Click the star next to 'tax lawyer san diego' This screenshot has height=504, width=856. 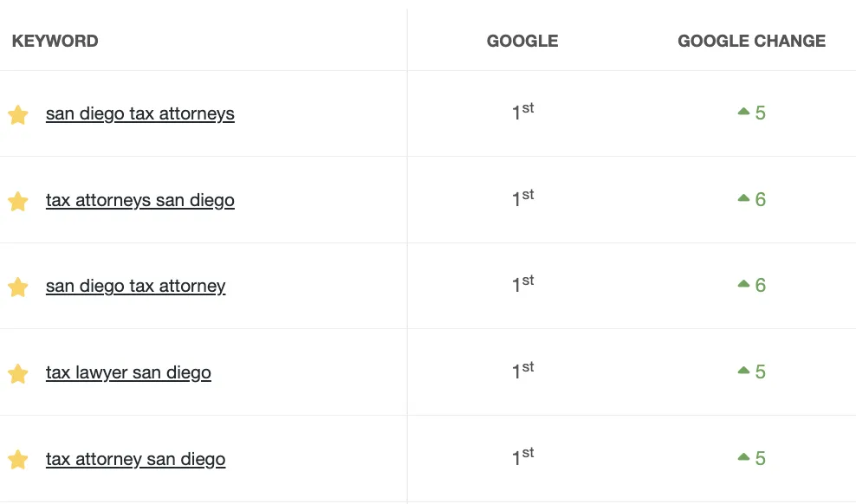pos(18,373)
